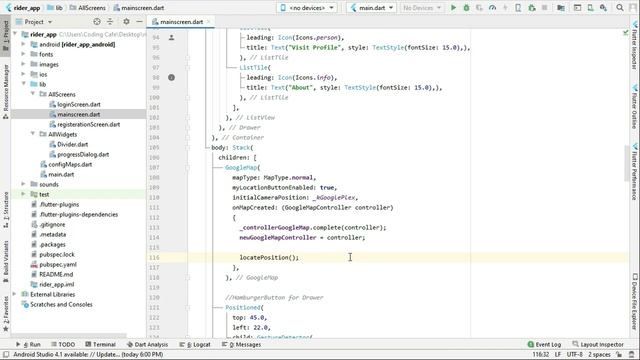
Task: Select pubspec.yaml in project tree
Action: point(58,264)
